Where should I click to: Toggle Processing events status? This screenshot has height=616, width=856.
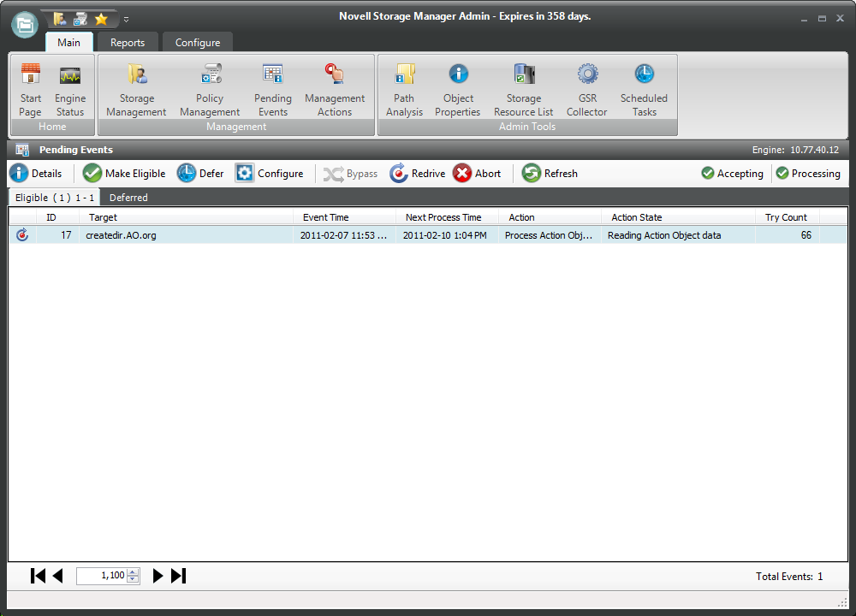(809, 174)
